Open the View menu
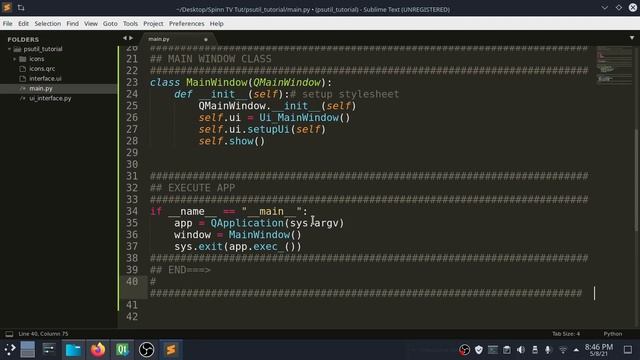Screen dimensions: 640x360 pos(91,24)
